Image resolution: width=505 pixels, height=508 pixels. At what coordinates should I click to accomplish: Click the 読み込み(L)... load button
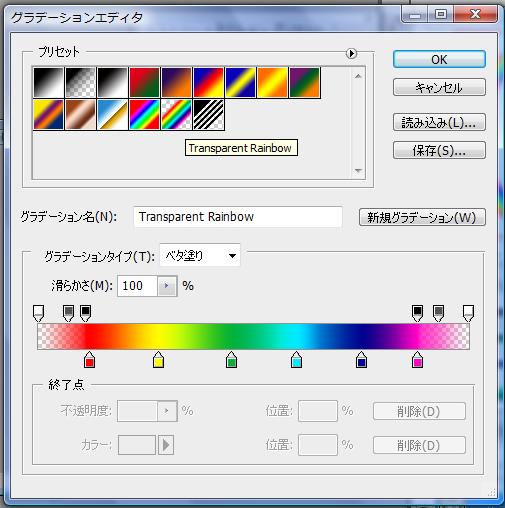tap(439, 122)
